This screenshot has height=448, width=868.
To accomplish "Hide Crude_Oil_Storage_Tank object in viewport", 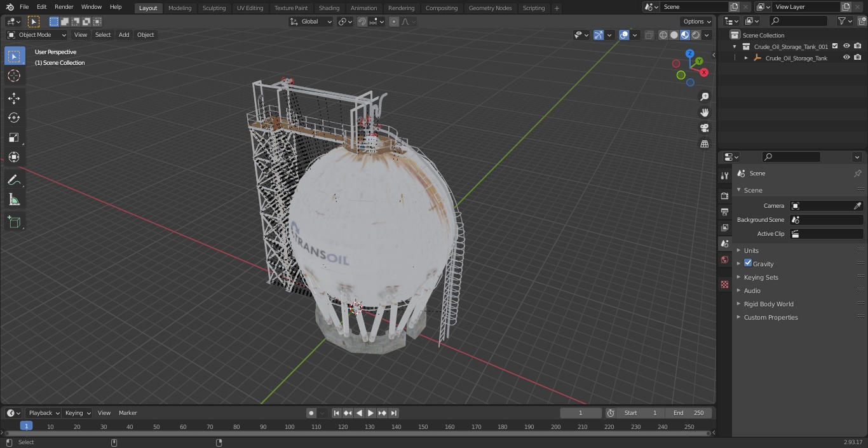I will point(846,58).
